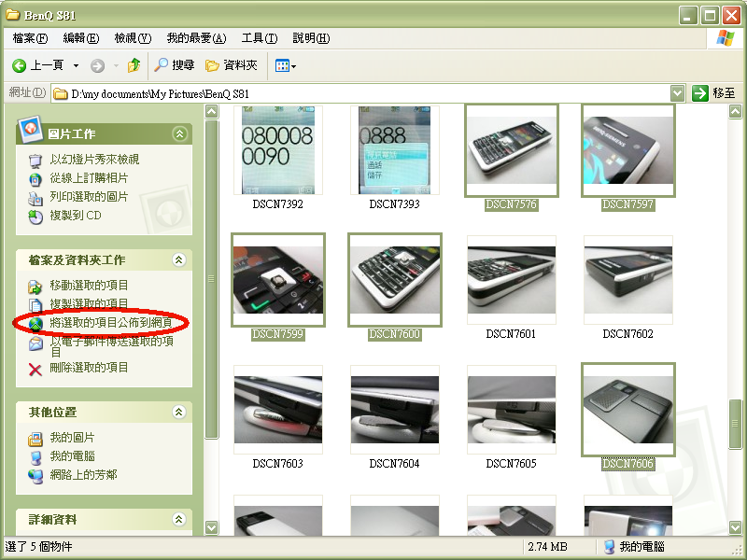Select thumbnail DSCN7576
This screenshot has height=560, width=747.
(x=511, y=150)
